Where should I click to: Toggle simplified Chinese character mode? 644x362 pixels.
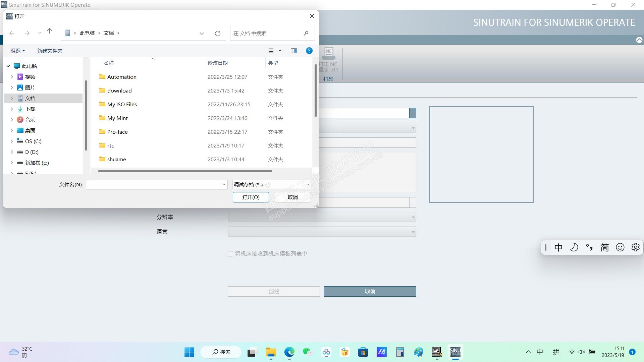pos(604,247)
